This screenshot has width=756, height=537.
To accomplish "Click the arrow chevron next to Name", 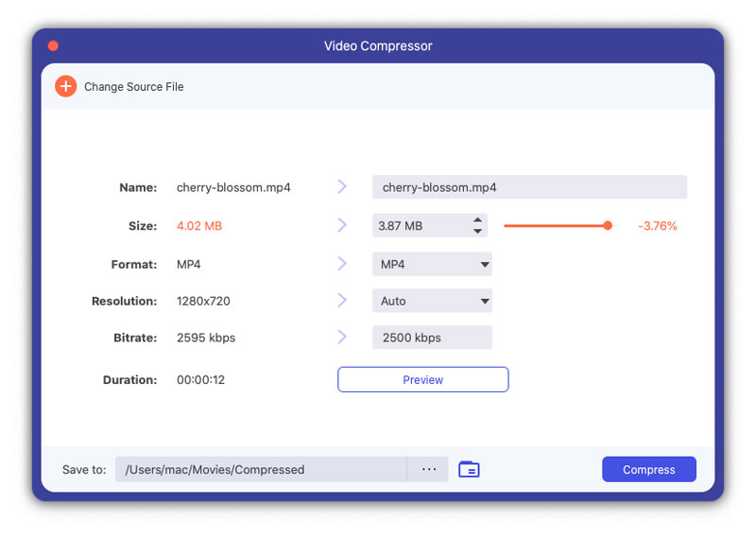I will click(x=342, y=186).
